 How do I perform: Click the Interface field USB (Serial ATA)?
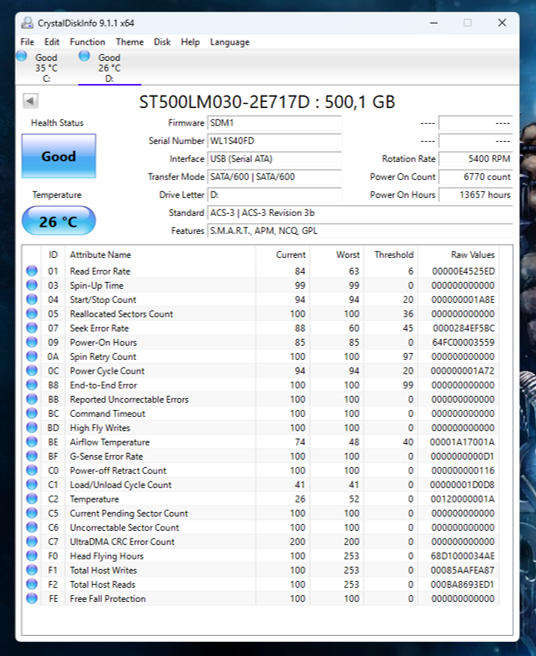point(274,159)
